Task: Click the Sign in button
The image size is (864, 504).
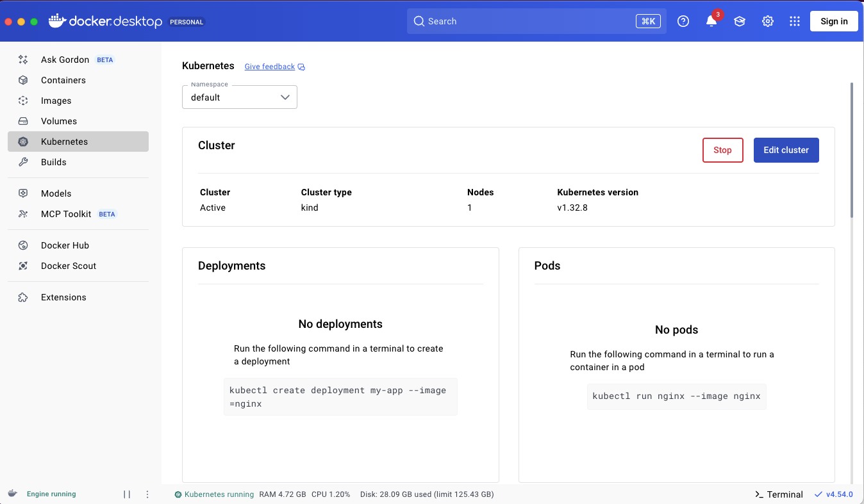Action: pos(834,21)
